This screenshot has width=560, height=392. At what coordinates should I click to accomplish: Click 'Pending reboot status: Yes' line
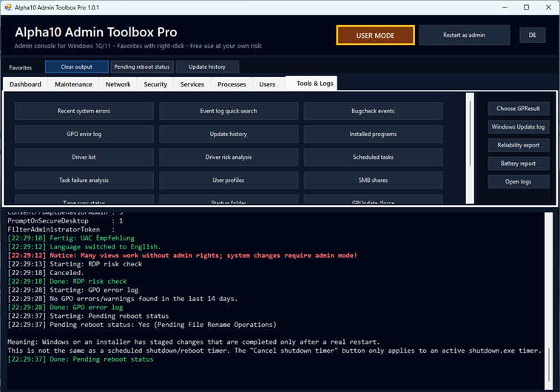(x=142, y=325)
